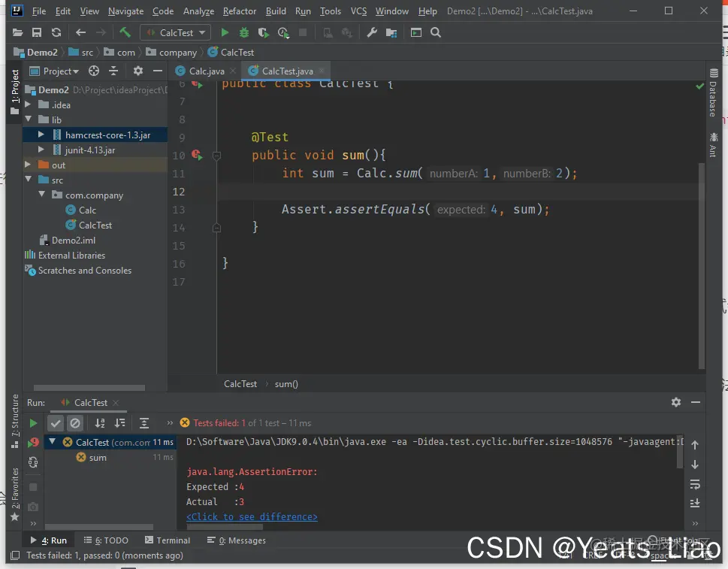
Task: Open the VCS menu
Action: pos(358,11)
